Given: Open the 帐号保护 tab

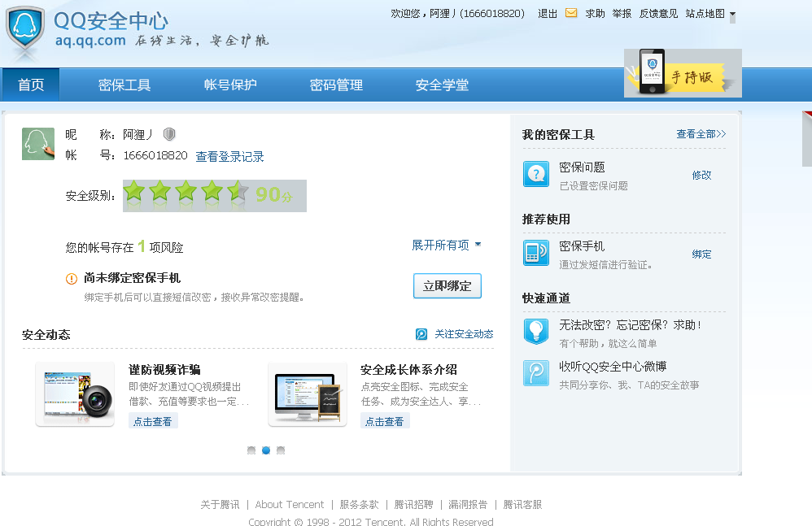Looking at the screenshot, I should pyautogui.click(x=230, y=85).
